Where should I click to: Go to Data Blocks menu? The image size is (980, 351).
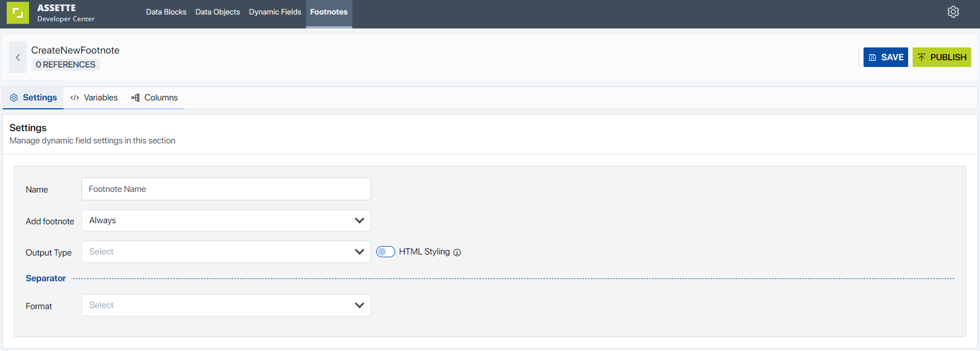pos(166,12)
